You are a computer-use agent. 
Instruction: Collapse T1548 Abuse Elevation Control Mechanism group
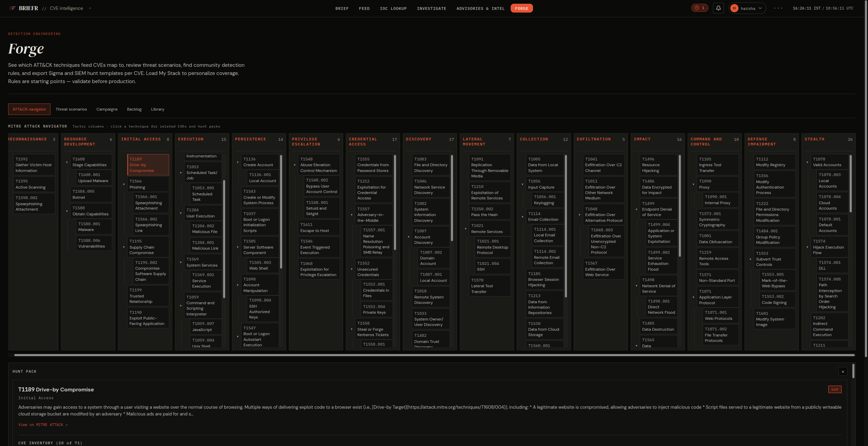click(x=295, y=165)
